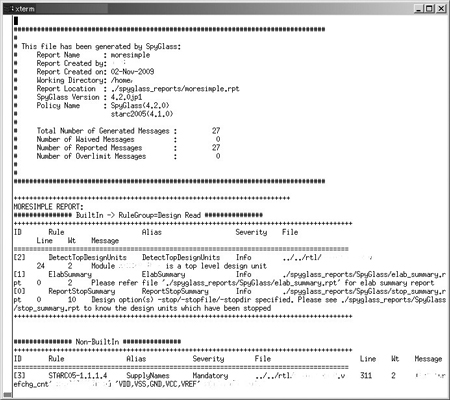
Task: Click 'is a top level design unit' message
Action: tap(216, 266)
